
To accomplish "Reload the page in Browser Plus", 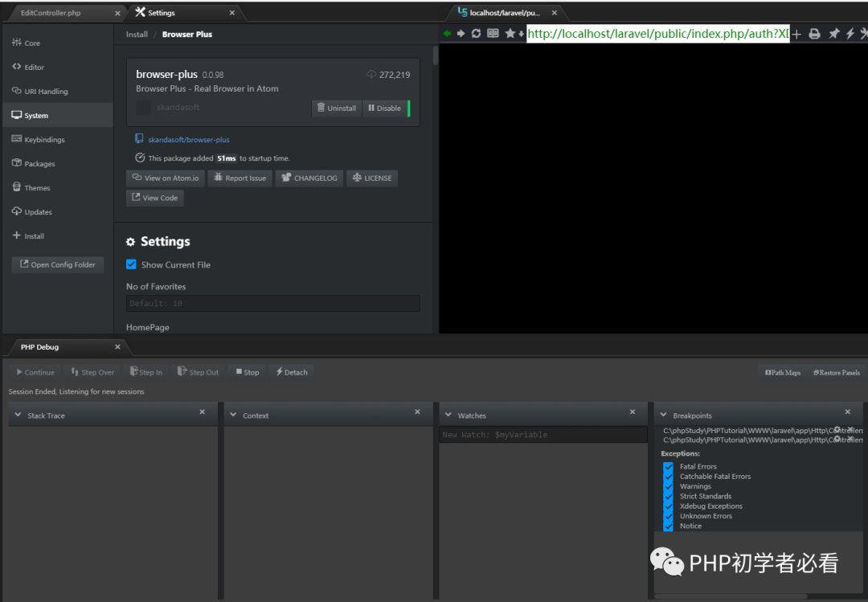I will 477,34.
